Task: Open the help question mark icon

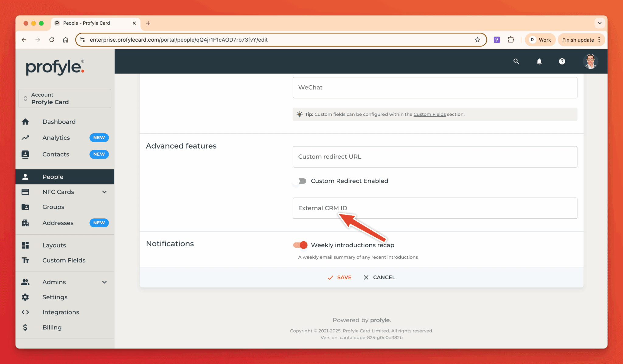Action: (562, 61)
